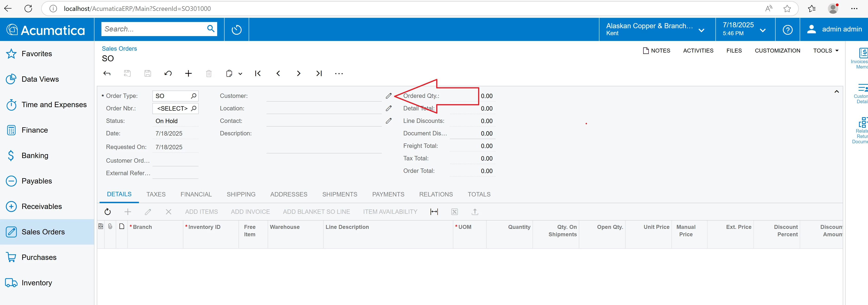The width and height of the screenshot is (868, 305).
Task: Go to the last record
Action: coord(319,73)
